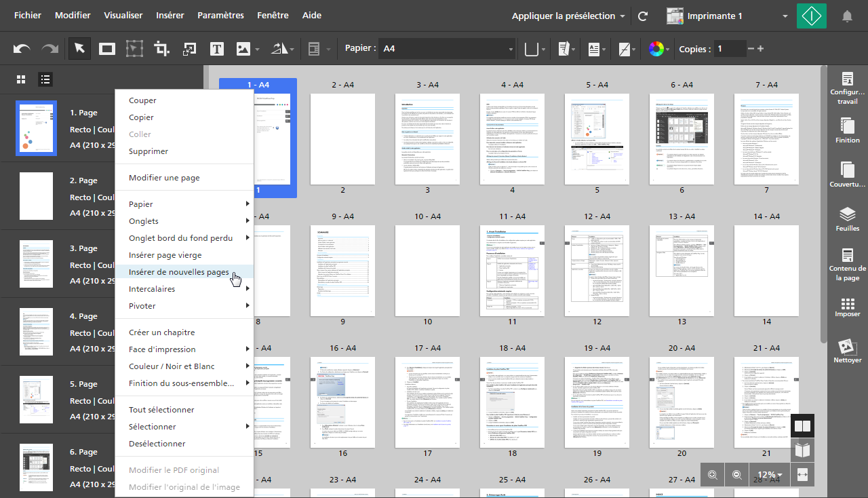Decrease copies with the minus button
Image resolution: width=868 pixels, height=498 pixels.
click(x=751, y=49)
